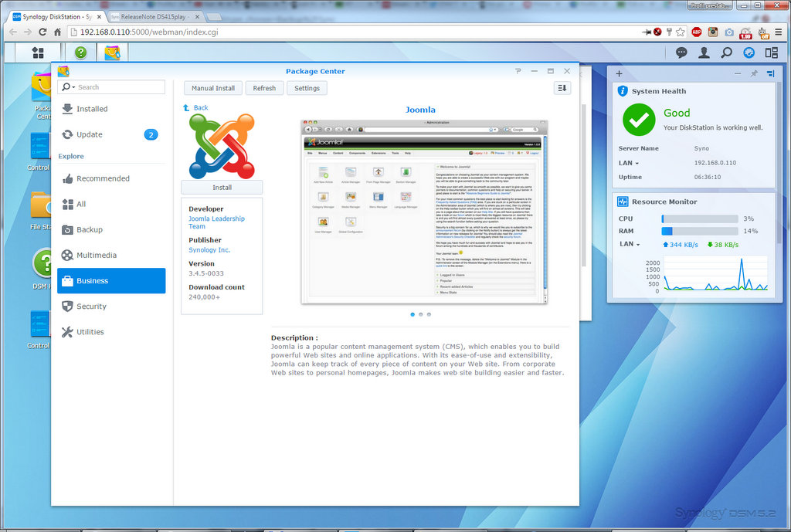791x532 pixels.
Task: Open the DSM user options menu
Action: 704,53
